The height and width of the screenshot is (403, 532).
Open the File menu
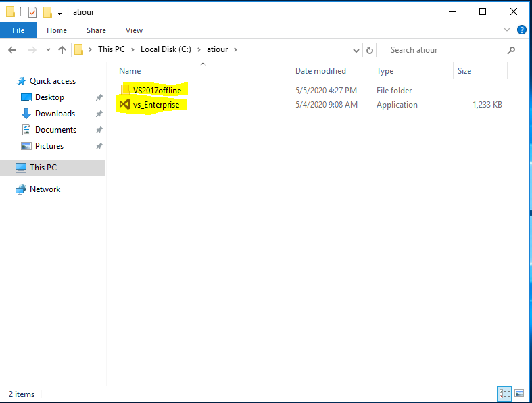coord(18,30)
